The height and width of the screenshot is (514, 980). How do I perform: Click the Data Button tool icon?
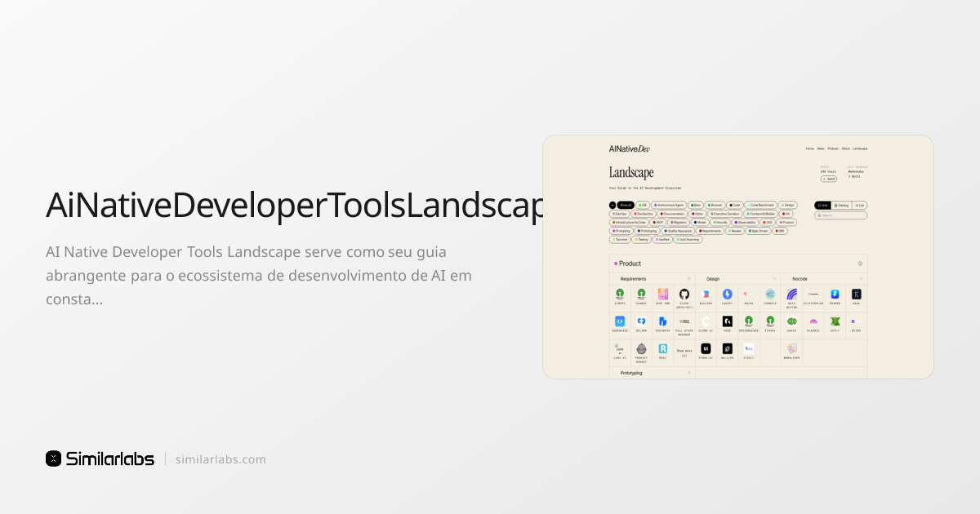[791, 294]
